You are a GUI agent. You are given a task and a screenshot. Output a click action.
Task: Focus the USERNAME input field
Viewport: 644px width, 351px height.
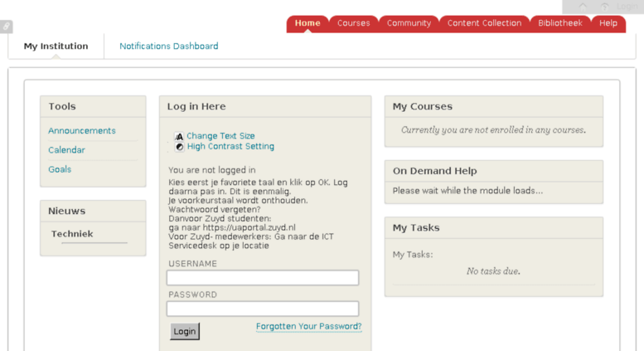263,278
